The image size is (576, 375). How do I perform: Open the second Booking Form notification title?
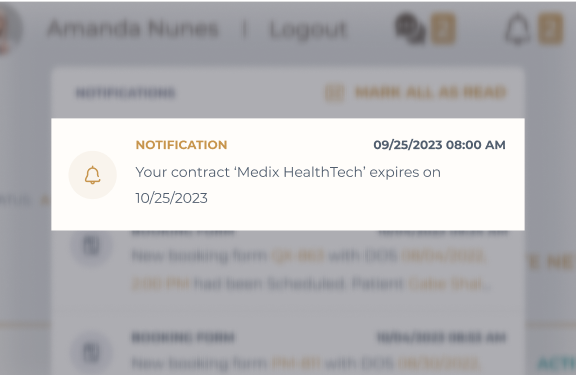(x=183, y=337)
